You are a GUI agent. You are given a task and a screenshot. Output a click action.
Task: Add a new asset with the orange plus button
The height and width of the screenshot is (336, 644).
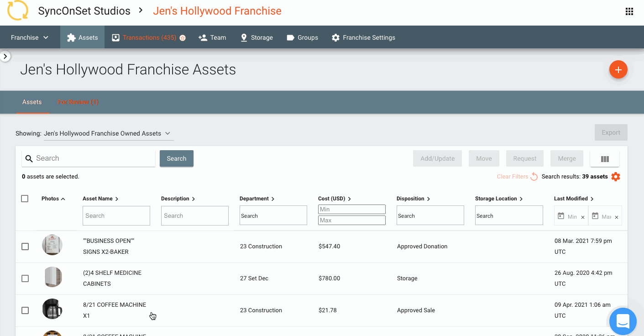pos(618,70)
